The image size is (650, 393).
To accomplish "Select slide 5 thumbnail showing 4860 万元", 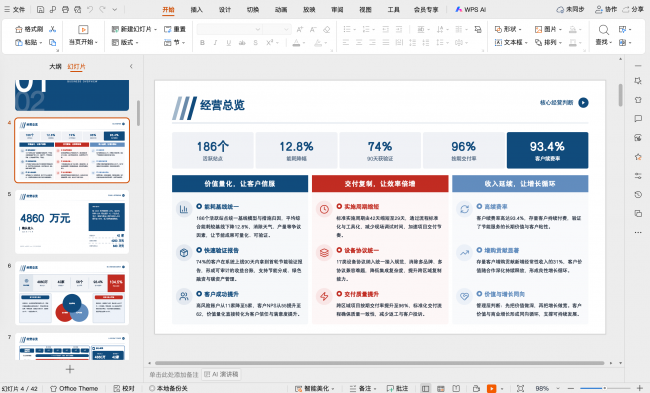I will (72, 222).
